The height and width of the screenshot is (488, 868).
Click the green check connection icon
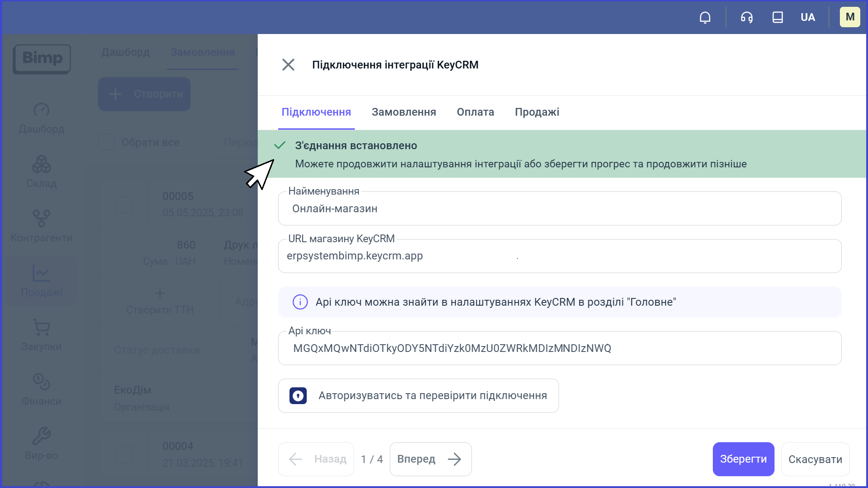tap(280, 145)
